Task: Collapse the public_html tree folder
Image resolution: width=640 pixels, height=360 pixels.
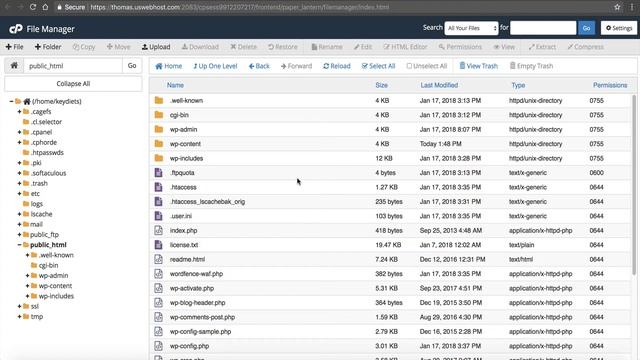Action: (x=19, y=245)
